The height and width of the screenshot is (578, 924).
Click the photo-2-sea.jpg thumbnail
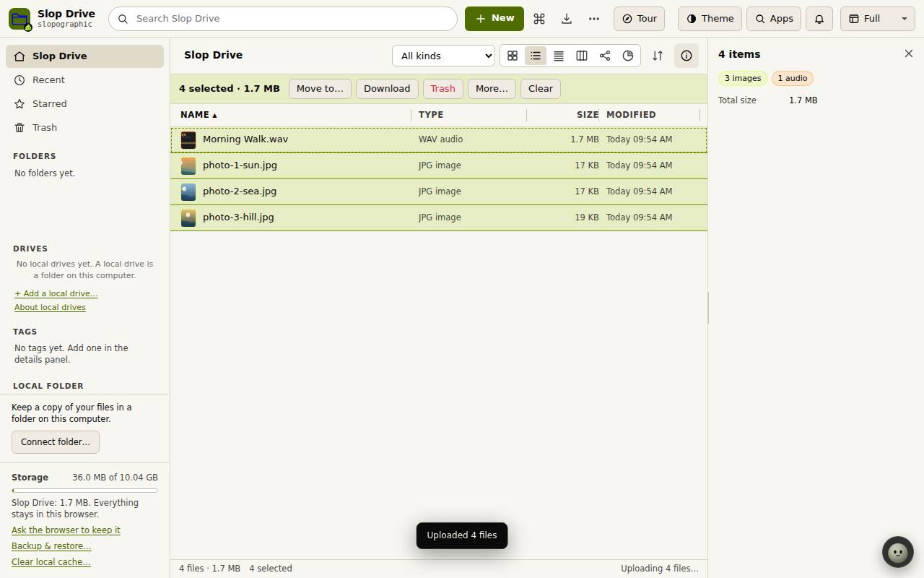point(188,191)
